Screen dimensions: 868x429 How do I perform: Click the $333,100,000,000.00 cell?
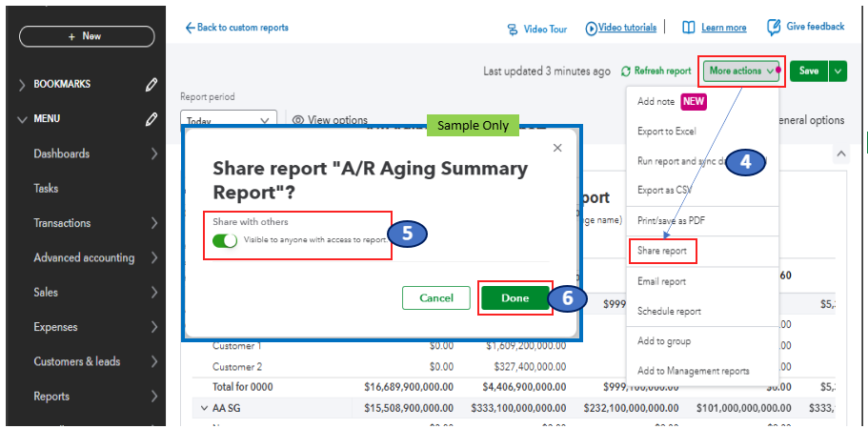coord(518,409)
